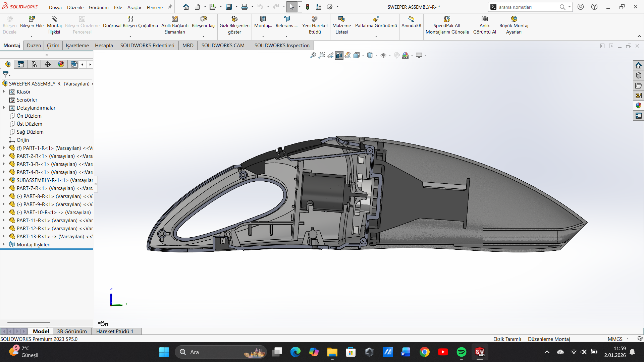Click the Previous View icon
Viewport: 644px width, 362px height.
[x=330, y=55]
